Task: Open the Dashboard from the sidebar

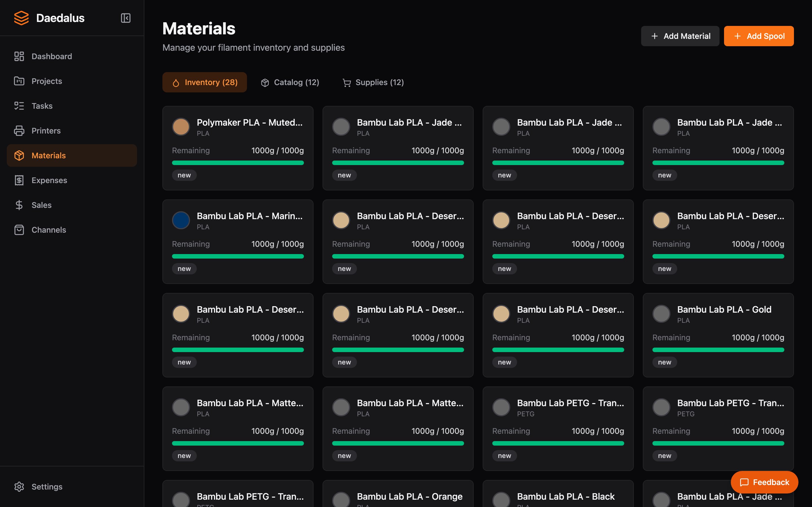Action: (52, 56)
